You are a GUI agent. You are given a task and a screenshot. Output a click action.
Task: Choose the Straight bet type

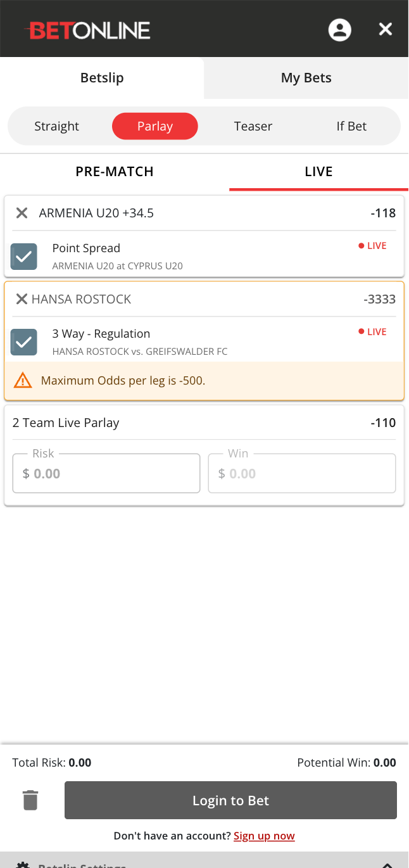click(x=57, y=126)
